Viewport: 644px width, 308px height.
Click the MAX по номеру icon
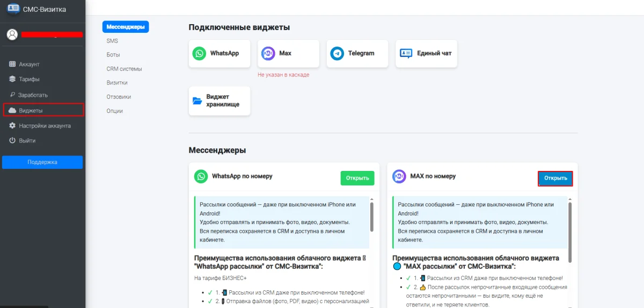click(399, 176)
